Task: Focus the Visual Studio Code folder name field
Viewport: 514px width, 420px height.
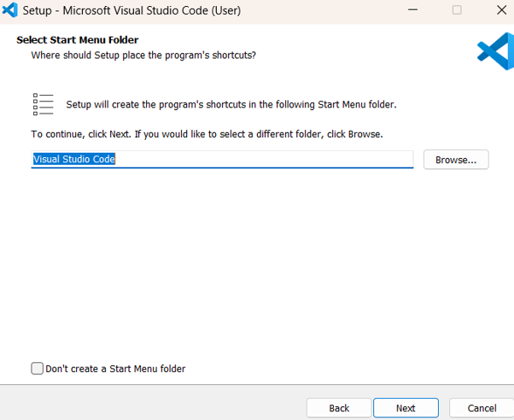Action: (x=222, y=160)
